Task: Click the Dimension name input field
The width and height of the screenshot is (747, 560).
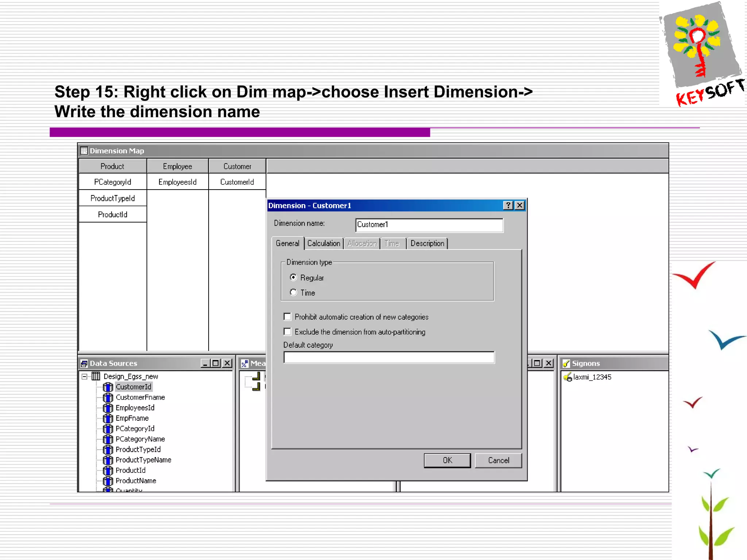Action: 429,225
